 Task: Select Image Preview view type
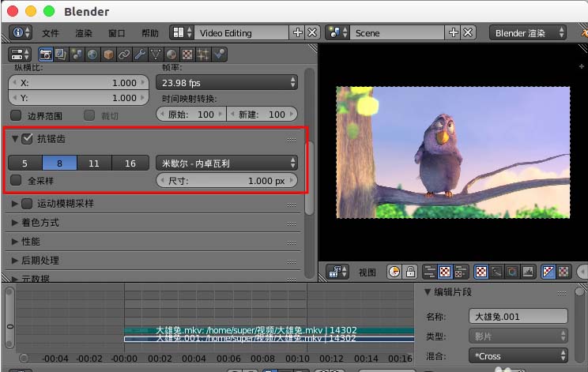(x=445, y=272)
